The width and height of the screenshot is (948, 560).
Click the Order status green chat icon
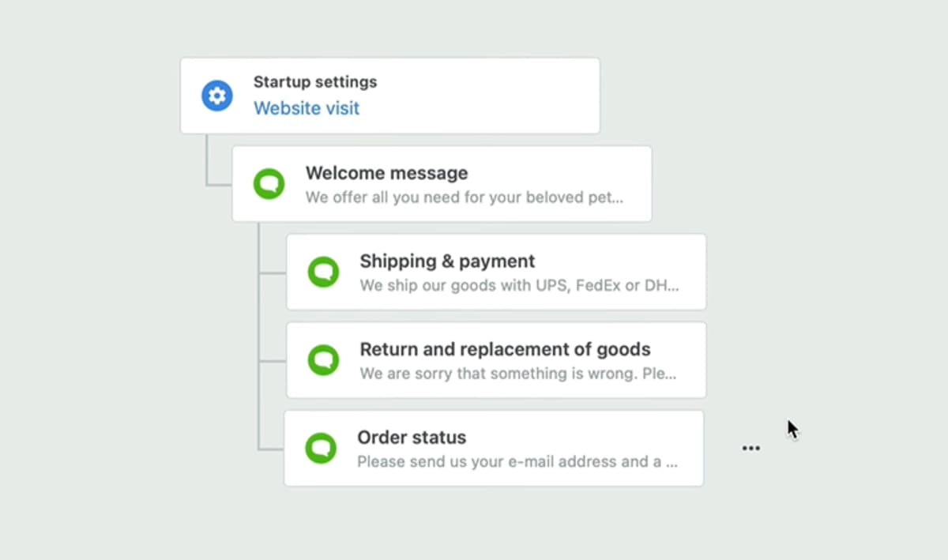tap(321, 448)
